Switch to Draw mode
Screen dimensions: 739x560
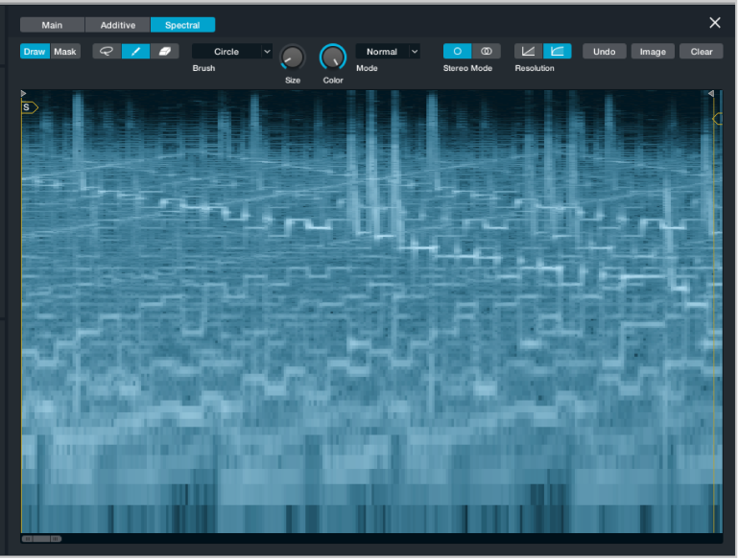tap(35, 52)
